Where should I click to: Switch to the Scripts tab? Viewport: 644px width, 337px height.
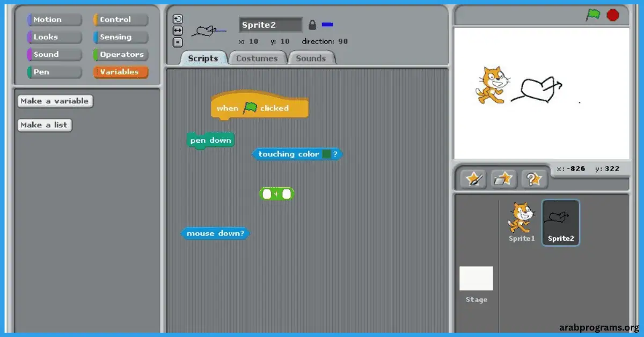(x=203, y=58)
